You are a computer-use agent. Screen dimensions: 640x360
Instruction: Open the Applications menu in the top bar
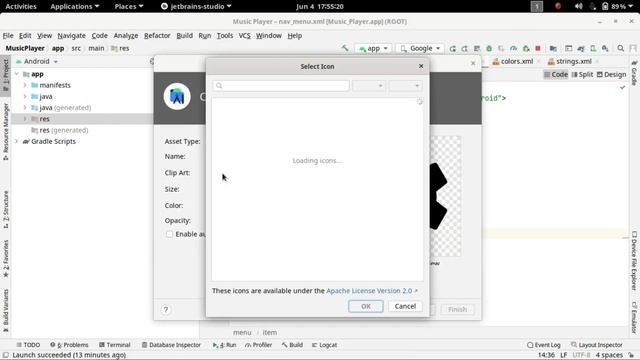click(x=75, y=6)
